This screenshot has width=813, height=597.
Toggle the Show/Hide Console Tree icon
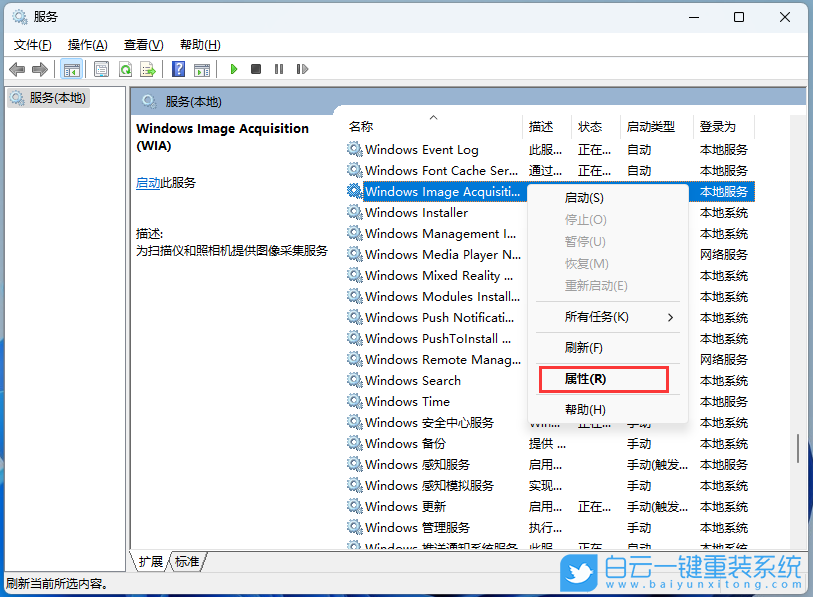[72, 69]
